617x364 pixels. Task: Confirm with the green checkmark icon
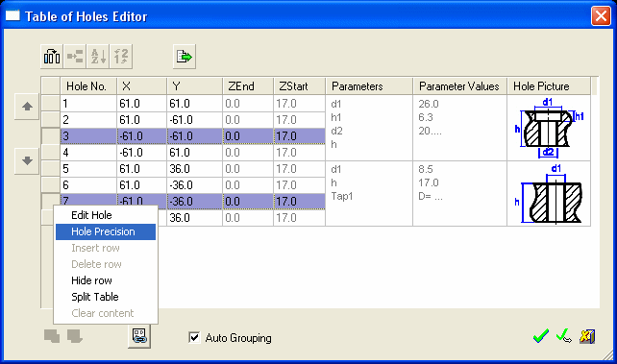click(541, 336)
